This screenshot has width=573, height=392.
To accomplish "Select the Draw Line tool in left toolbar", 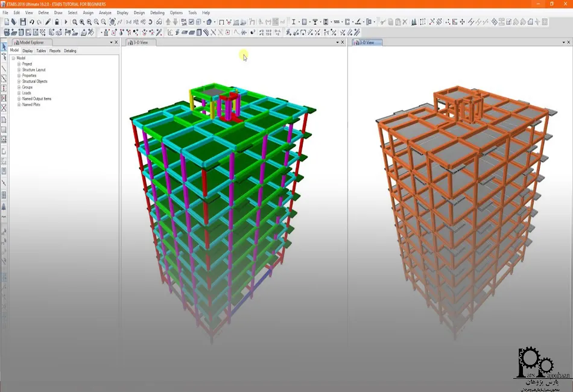I will click(4, 68).
